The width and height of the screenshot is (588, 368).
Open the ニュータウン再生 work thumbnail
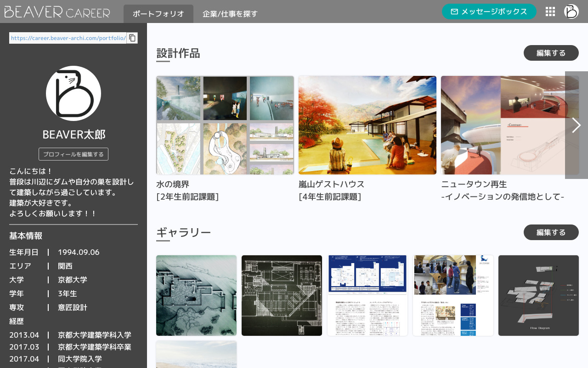point(510,125)
